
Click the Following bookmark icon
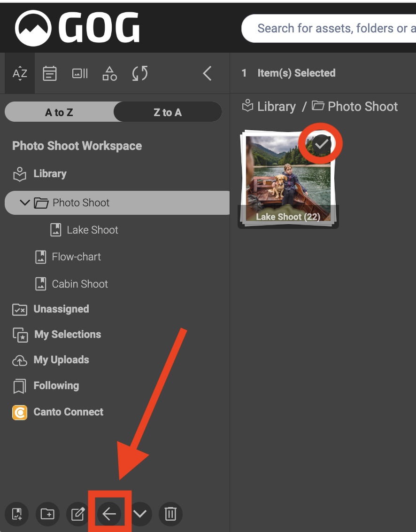[x=19, y=386]
